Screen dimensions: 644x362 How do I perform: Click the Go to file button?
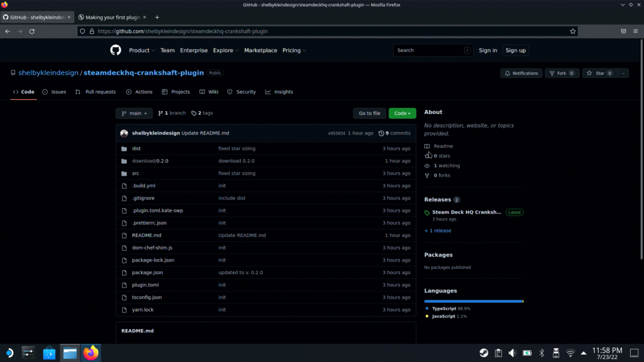369,113
